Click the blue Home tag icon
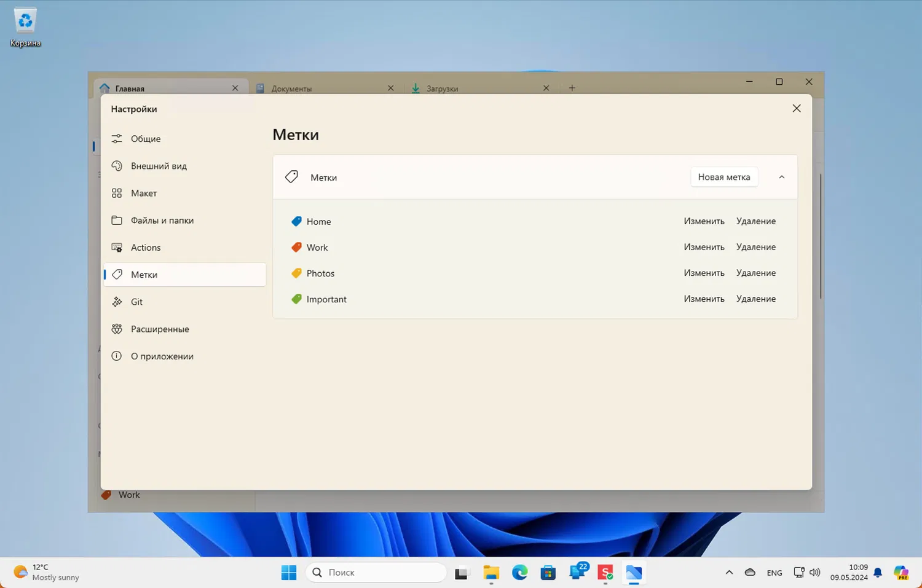 coord(296,221)
